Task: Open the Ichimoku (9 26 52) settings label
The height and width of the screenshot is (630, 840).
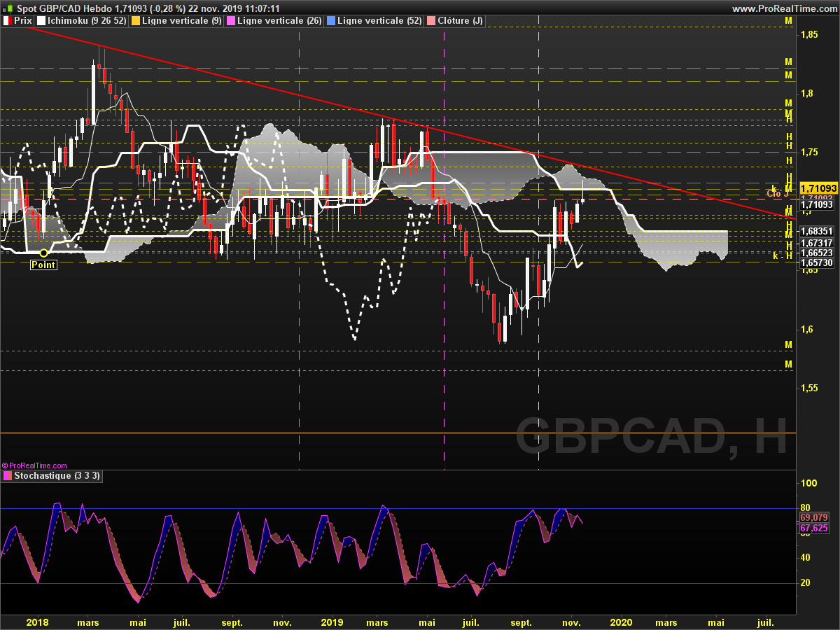Action: [87, 21]
